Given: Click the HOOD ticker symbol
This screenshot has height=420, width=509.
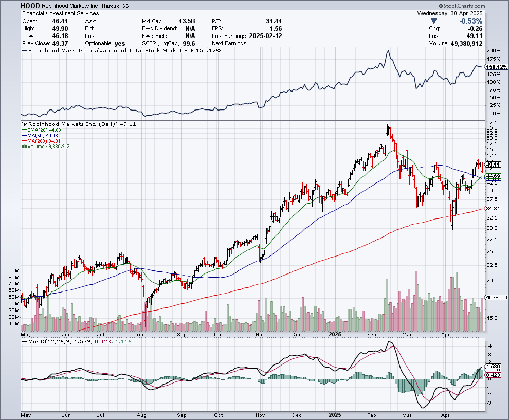Looking at the screenshot, I should pos(30,6).
